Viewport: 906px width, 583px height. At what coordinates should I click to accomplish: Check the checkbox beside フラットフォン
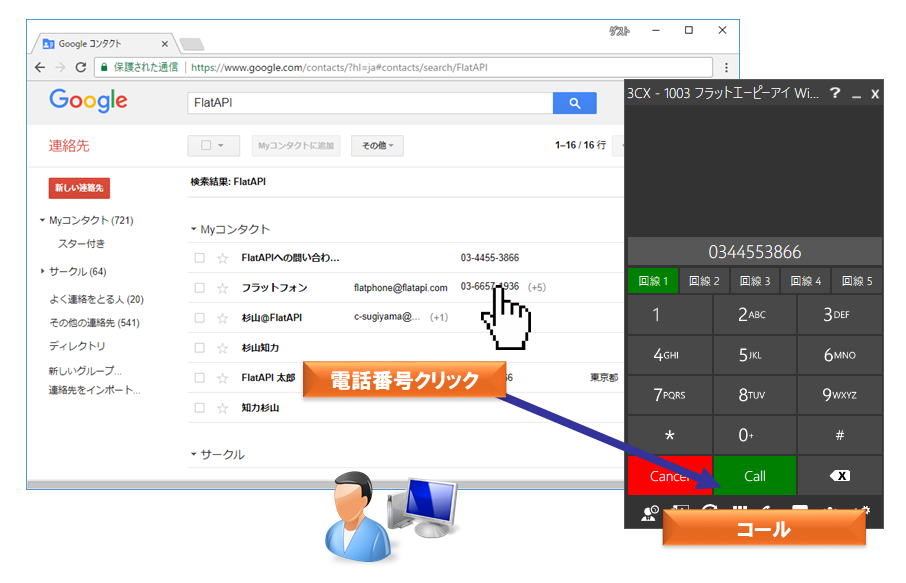(199, 287)
